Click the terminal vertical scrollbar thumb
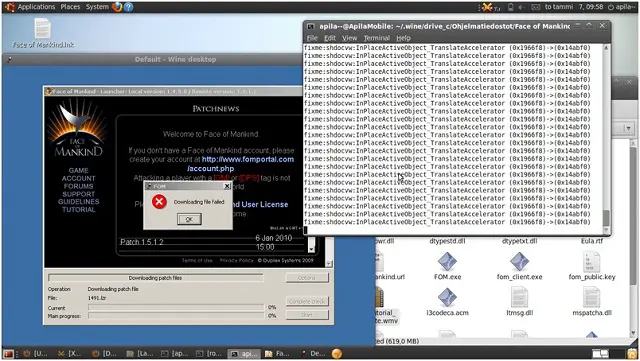Image resolution: width=640 pixels, height=361 pixels. (606, 218)
